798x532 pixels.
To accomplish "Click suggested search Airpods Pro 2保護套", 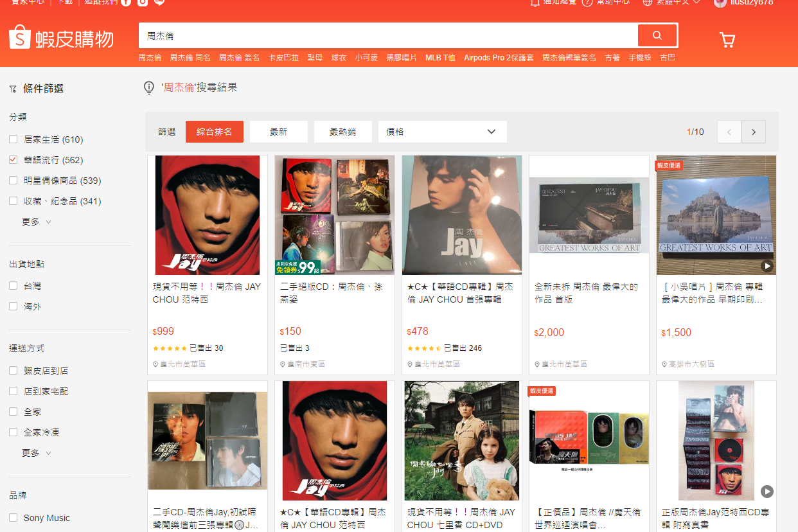I will tap(499, 58).
